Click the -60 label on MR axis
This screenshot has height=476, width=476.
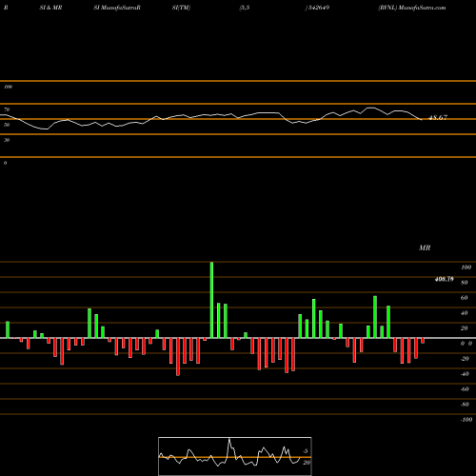pos(465,389)
